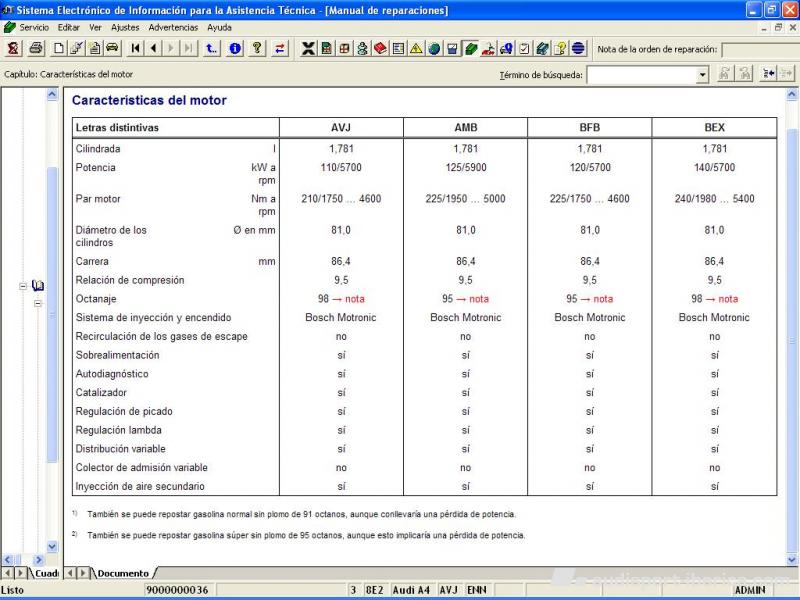Click inside the Término de búsqueda text field

click(x=642, y=75)
